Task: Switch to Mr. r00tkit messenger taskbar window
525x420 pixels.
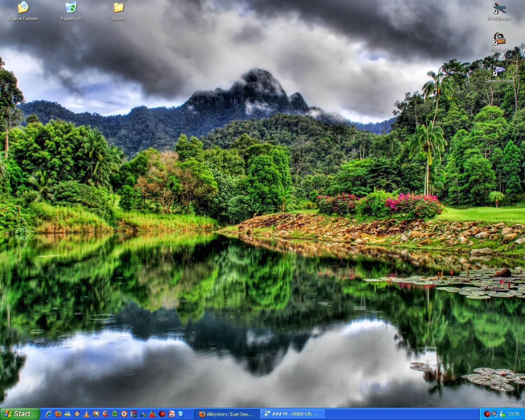Action: [293, 414]
